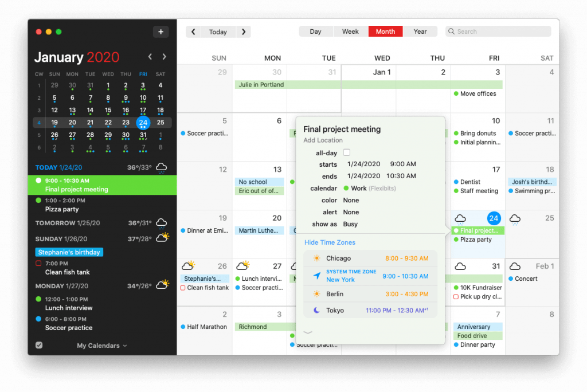
Task: Click the Today button
Action: pyautogui.click(x=218, y=32)
